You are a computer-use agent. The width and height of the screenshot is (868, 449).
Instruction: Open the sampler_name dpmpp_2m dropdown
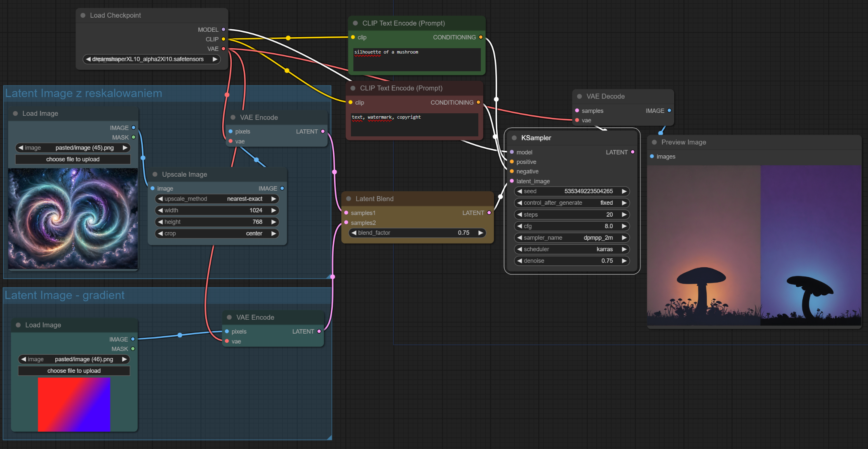point(572,238)
